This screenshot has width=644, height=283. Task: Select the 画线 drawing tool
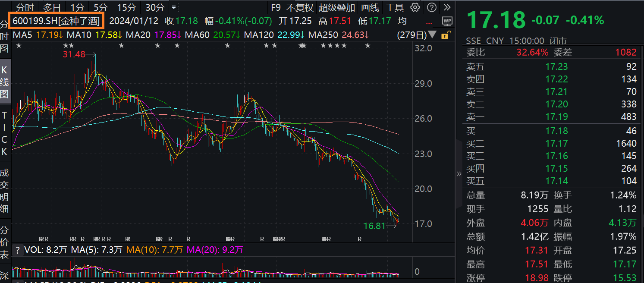coord(369,7)
